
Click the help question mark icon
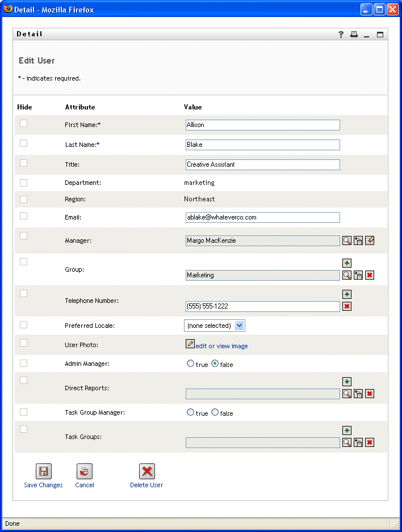(x=341, y=35)
